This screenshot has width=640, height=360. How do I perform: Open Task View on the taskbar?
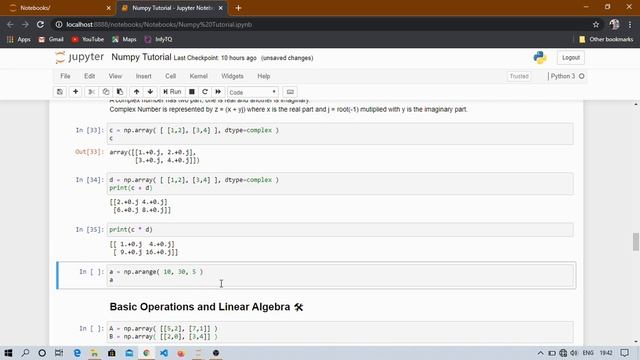tap(59, 353)
